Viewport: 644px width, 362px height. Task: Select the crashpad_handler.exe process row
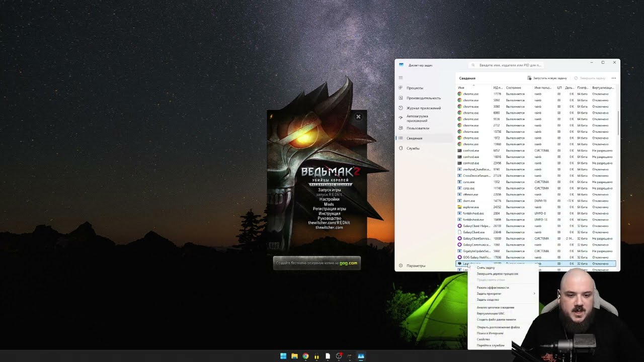tap(536, 169)
